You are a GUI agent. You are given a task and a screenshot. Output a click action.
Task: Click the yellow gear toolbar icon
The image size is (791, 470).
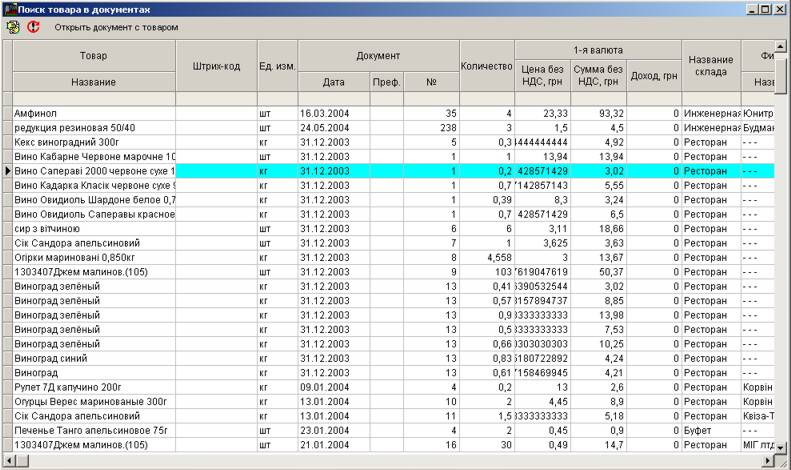[x=13, y=27]
